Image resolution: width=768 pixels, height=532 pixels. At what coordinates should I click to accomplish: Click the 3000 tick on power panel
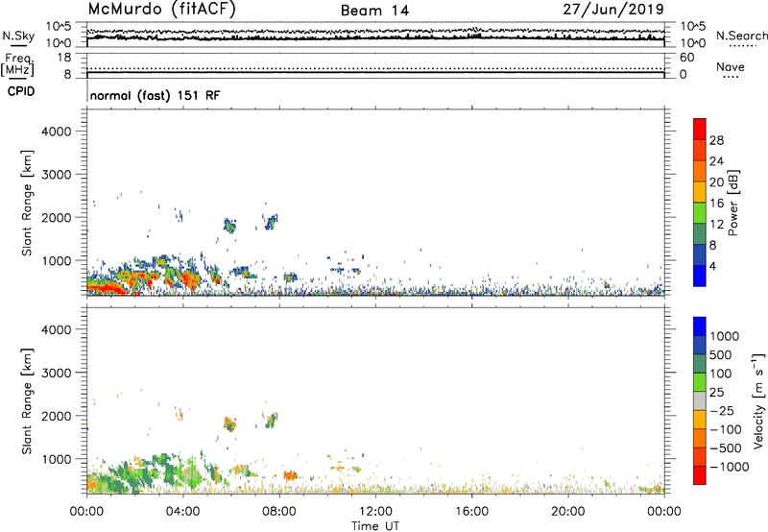click(x=57, y=175)
